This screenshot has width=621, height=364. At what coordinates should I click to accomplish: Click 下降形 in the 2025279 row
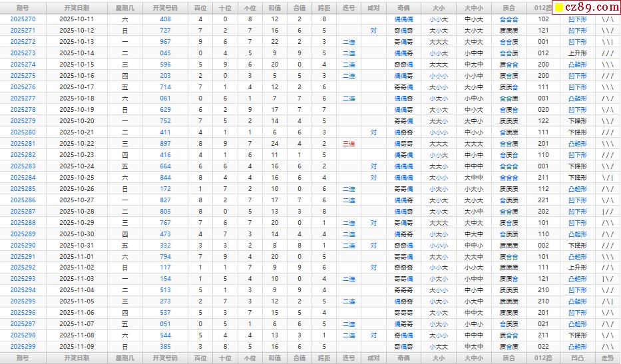point(578,121)
